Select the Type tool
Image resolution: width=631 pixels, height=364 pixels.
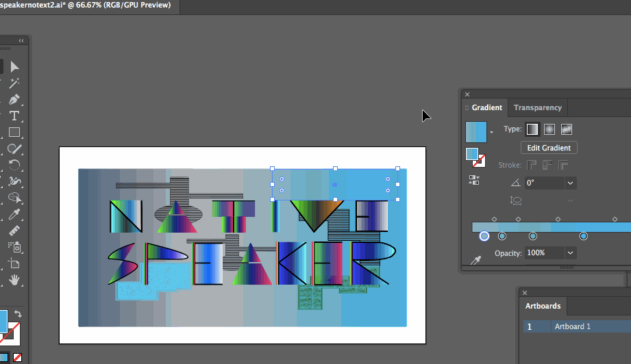pyautogui.click(x=14, y=116)
